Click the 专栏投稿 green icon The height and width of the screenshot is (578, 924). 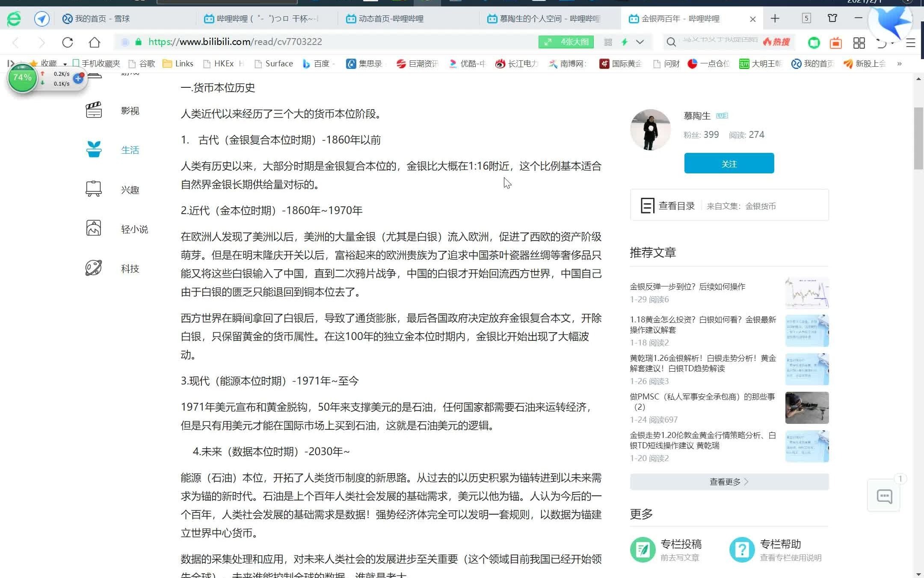tap(643, 550)
